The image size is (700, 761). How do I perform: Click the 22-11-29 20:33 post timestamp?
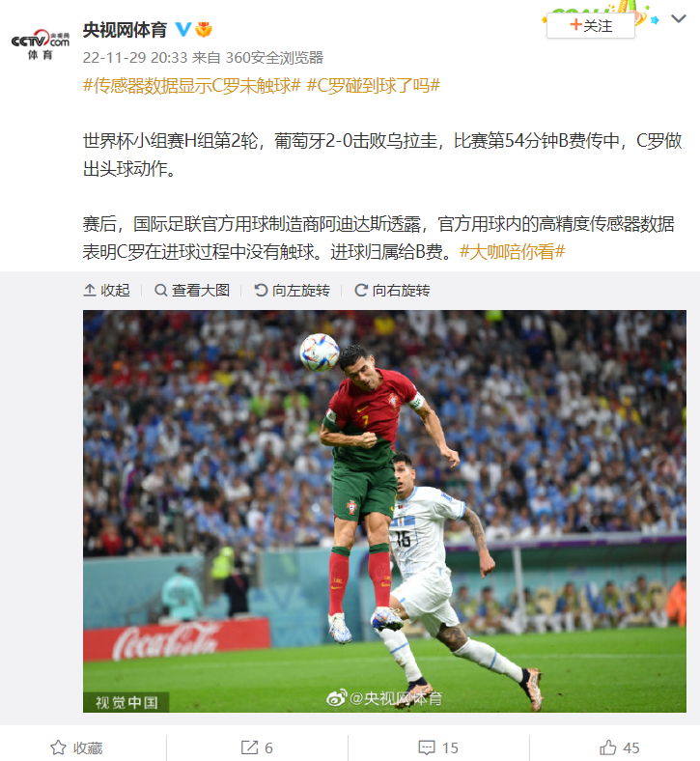tap(135, 58)
